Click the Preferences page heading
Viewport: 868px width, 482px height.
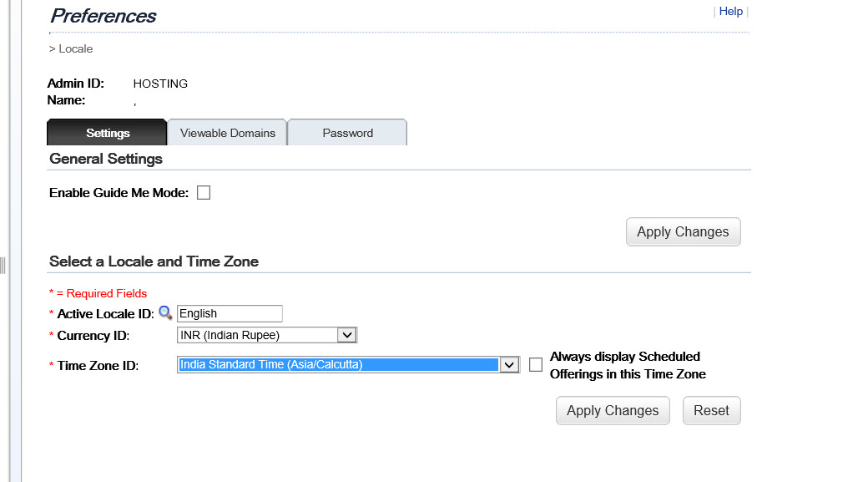coord(103,16)
